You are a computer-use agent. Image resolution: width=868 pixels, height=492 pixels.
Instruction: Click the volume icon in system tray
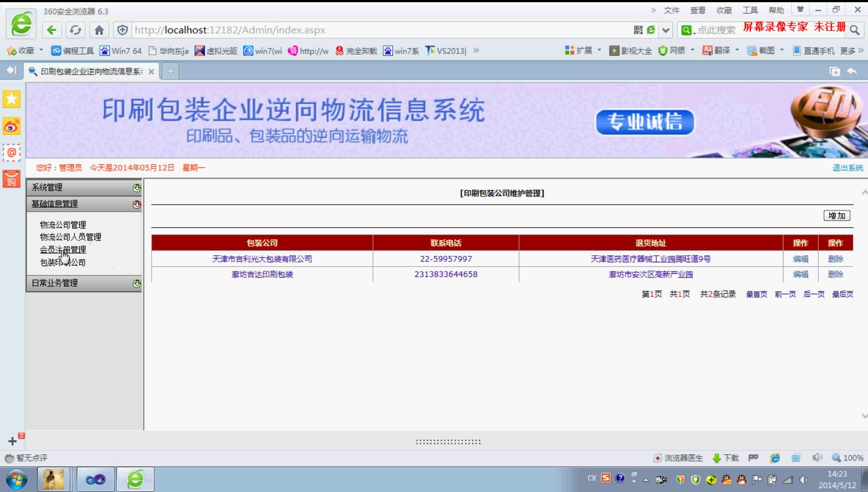click(803, 480)
